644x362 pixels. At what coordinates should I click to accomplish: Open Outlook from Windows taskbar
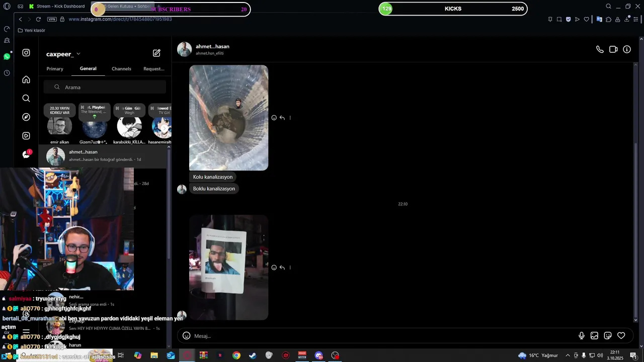pos(171,355)
